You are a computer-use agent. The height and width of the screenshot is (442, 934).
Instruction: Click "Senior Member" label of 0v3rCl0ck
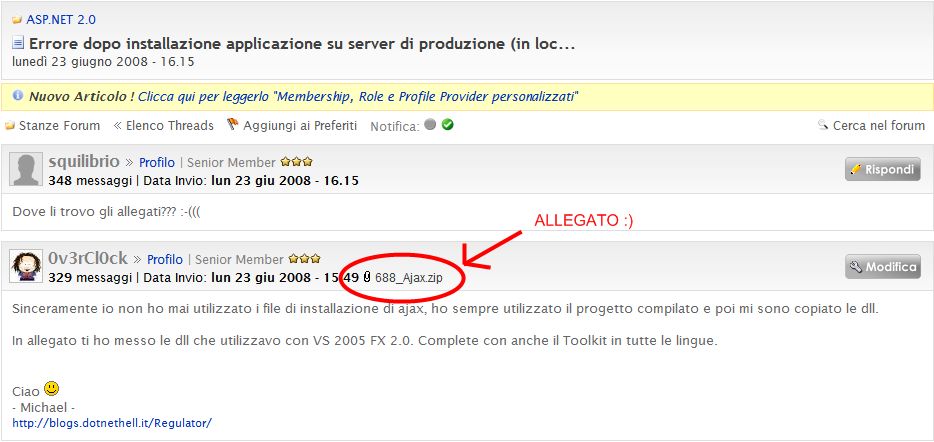click(239, 260)
